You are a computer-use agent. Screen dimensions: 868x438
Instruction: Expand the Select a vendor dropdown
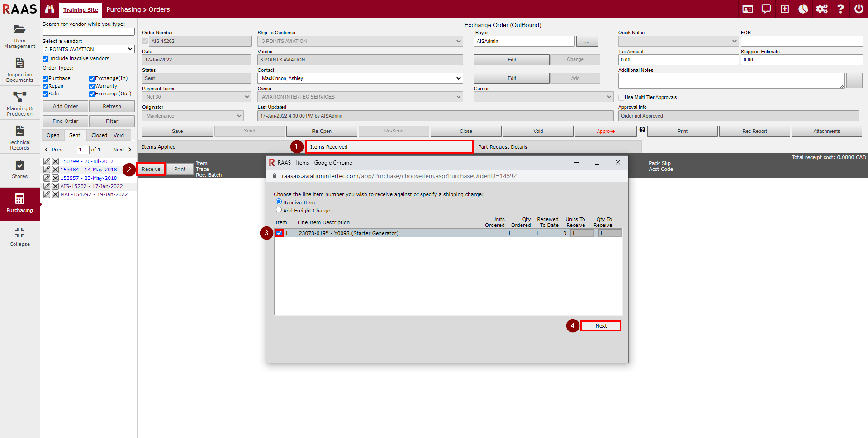point(88,49)
